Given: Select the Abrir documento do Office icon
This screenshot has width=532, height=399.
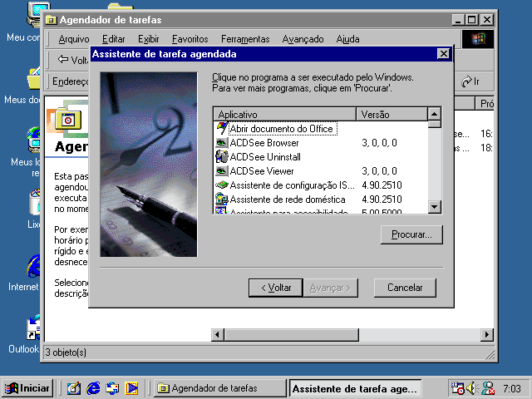Looking at the screenshot, I should tap(222, 129).
